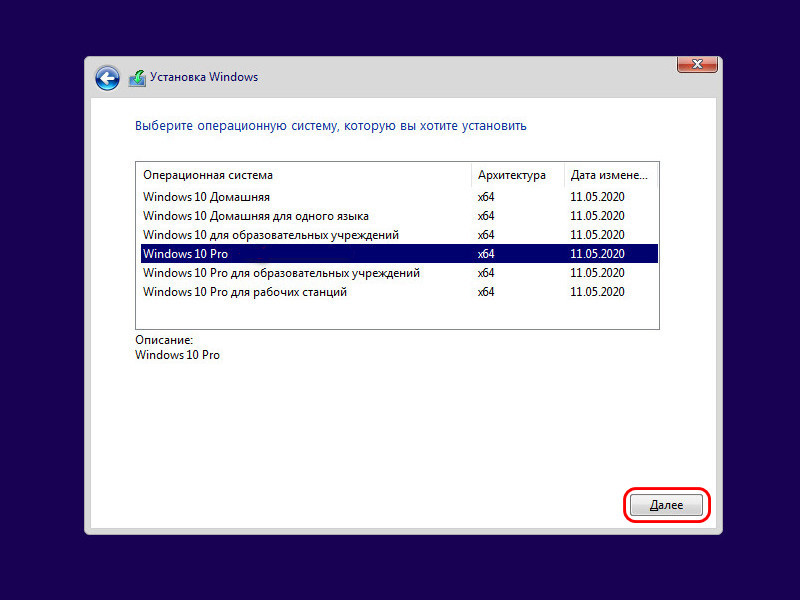Choose Windows 10 для образовательных учреждений

click(x=399, y=235)
